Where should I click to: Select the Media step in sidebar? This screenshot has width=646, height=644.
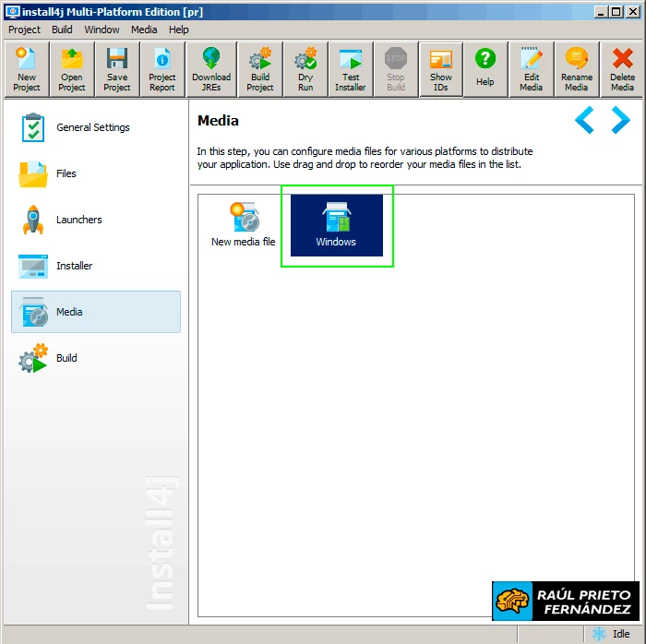click(x=96, y=312)
